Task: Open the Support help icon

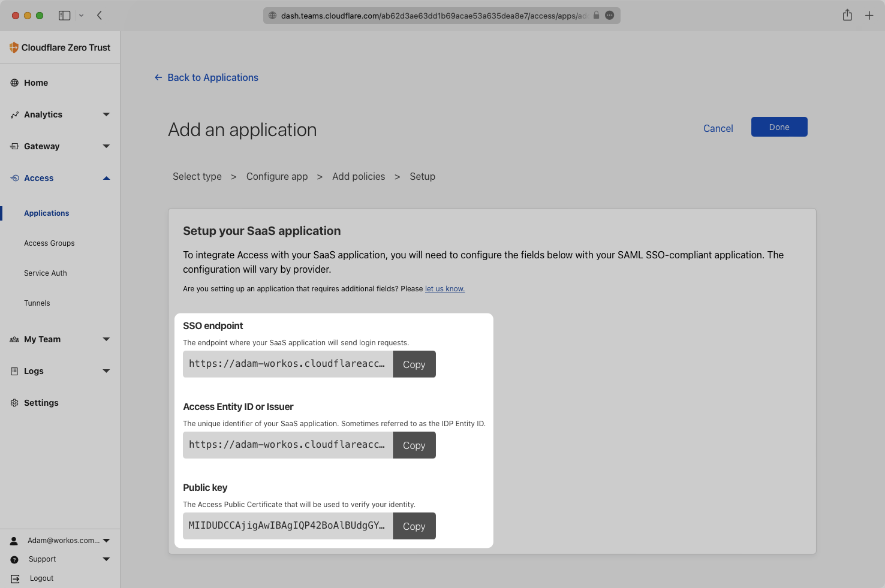Action: (x=14, y=559)
